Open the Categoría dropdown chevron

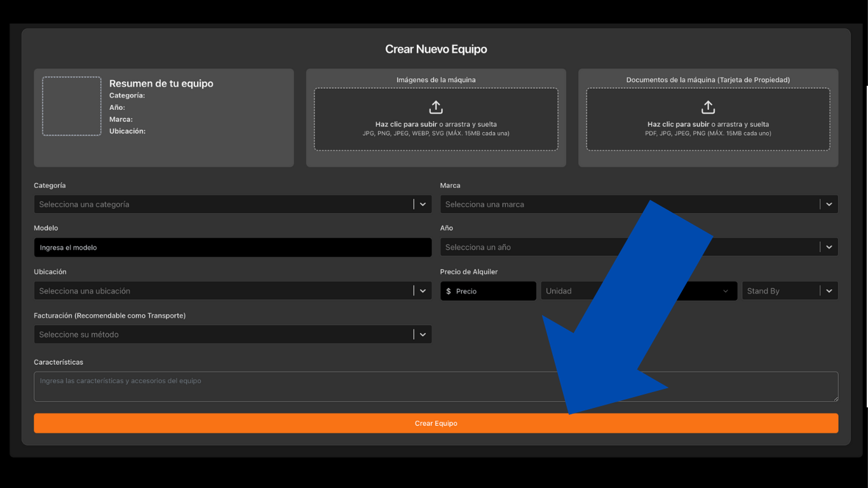[x=423, y=204]
